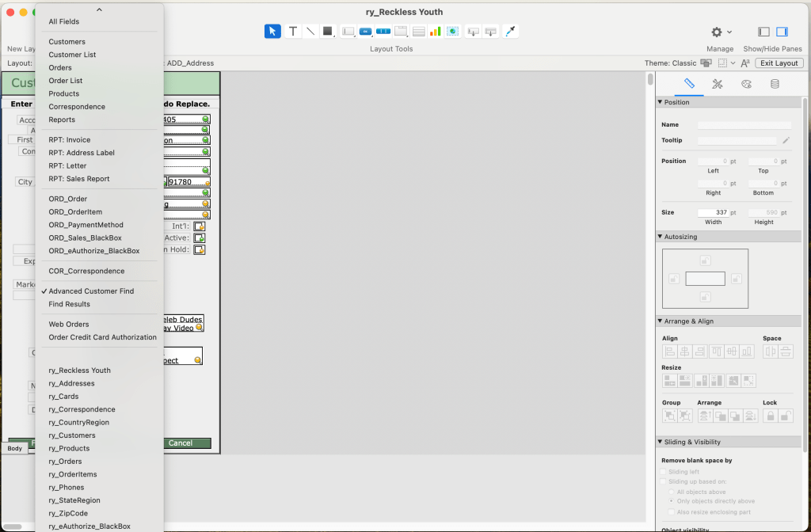The width and height of the screenshot is (811, 532).
Task: Choose Customer List from layout menu
Action: [x=72, y=55]
